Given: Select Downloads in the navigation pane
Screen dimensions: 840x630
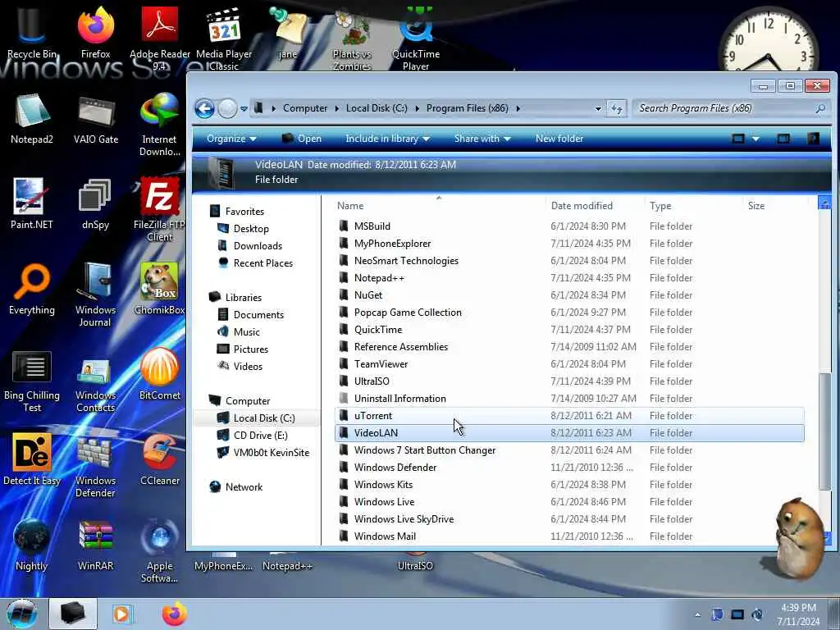Looking at the screenshot, I should (249, 246).
